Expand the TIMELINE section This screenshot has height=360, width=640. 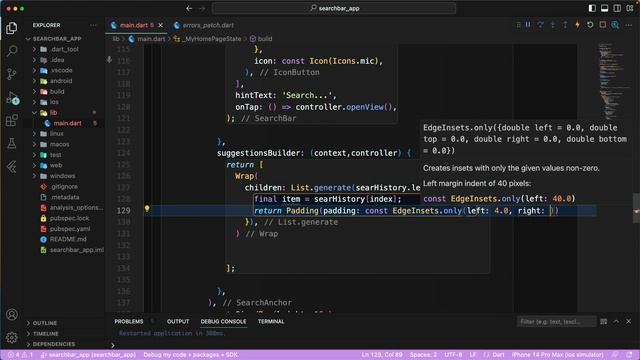click(45, 333)
